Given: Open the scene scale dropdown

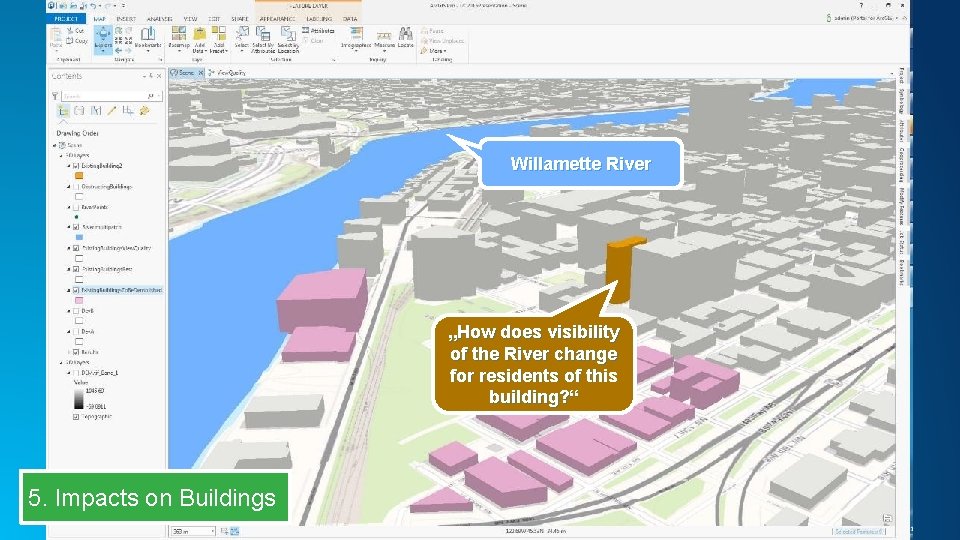Looking at the screenshot, I should pos(212,531).
